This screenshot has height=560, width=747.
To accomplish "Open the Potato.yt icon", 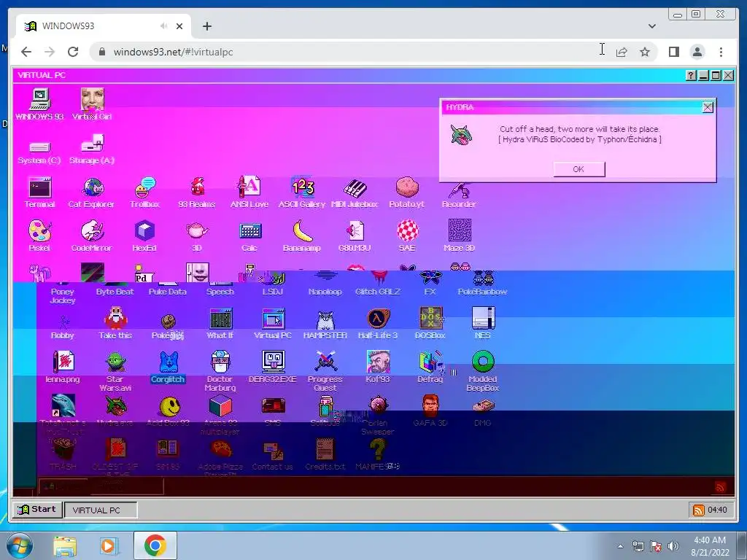I will pyautogui.click(x=407, y=187).
